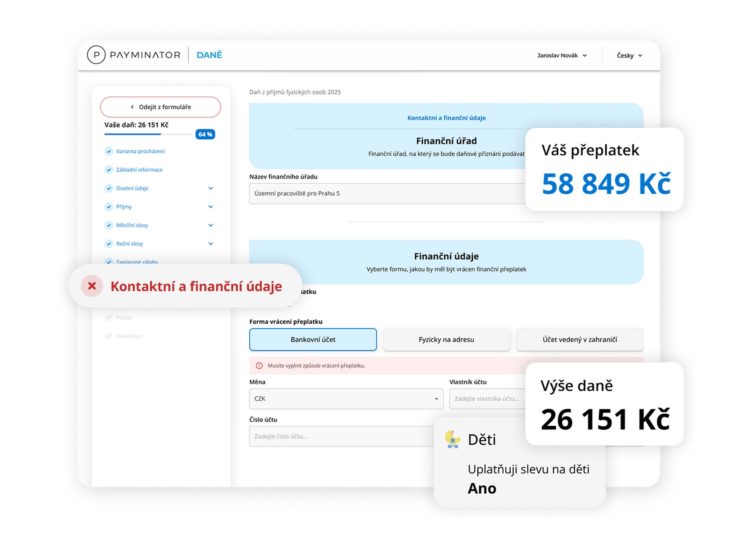Go to Příjmy step in sidebar
This screenshot has width=740, height=560.
pos(124,206)
